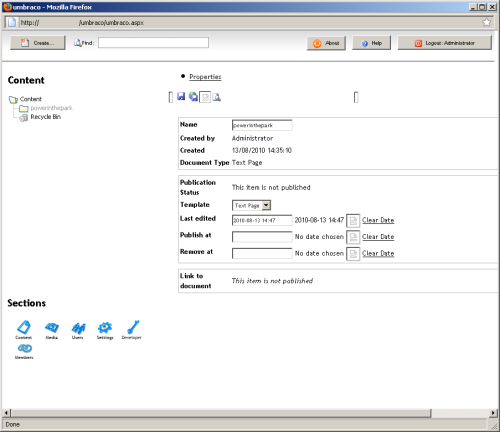
Task: Click Clear Date for Last edited
Action: coord(378,220)
